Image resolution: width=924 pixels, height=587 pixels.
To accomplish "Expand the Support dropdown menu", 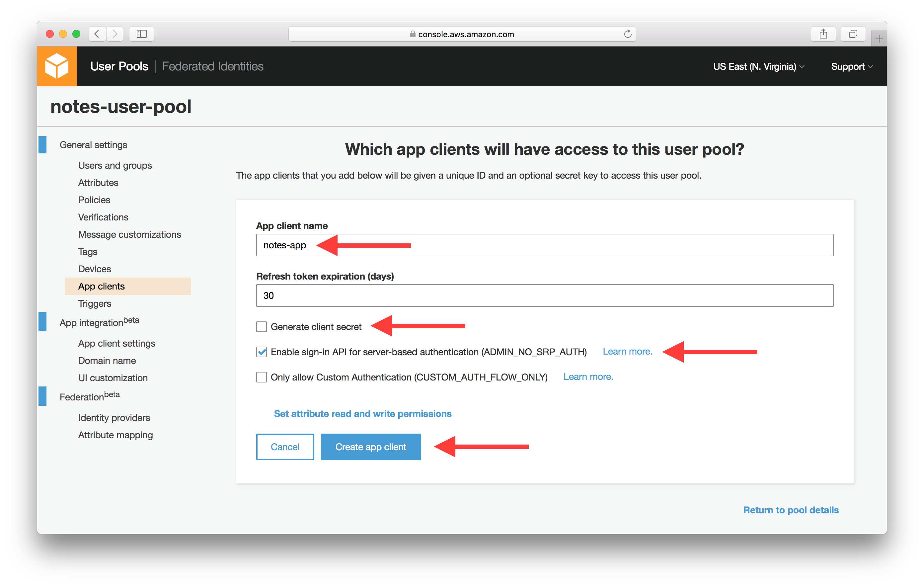I will coord(851,66).
